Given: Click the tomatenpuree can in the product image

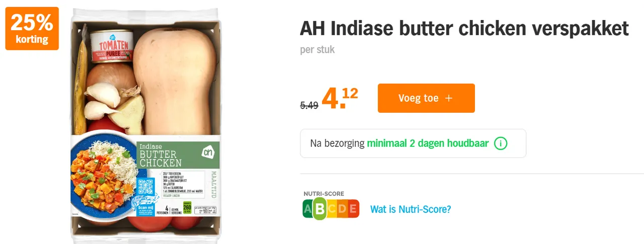Looking at the screenshot, I should [112, 45].
